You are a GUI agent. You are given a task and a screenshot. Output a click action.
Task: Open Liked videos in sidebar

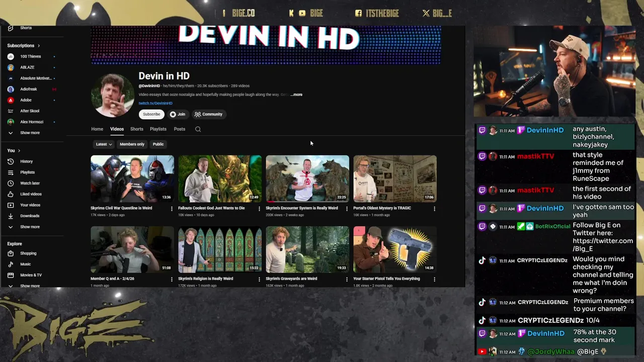tap(31, 194)
